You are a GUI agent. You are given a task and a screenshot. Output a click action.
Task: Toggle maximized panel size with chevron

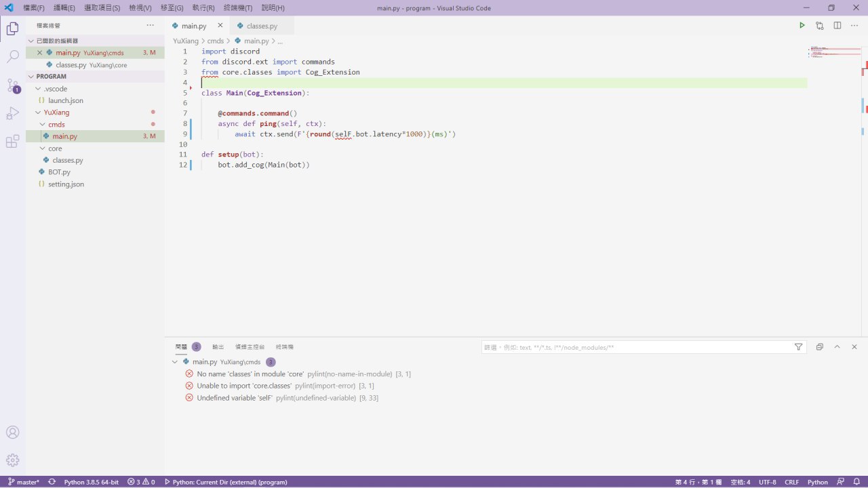tap(837, 347)
